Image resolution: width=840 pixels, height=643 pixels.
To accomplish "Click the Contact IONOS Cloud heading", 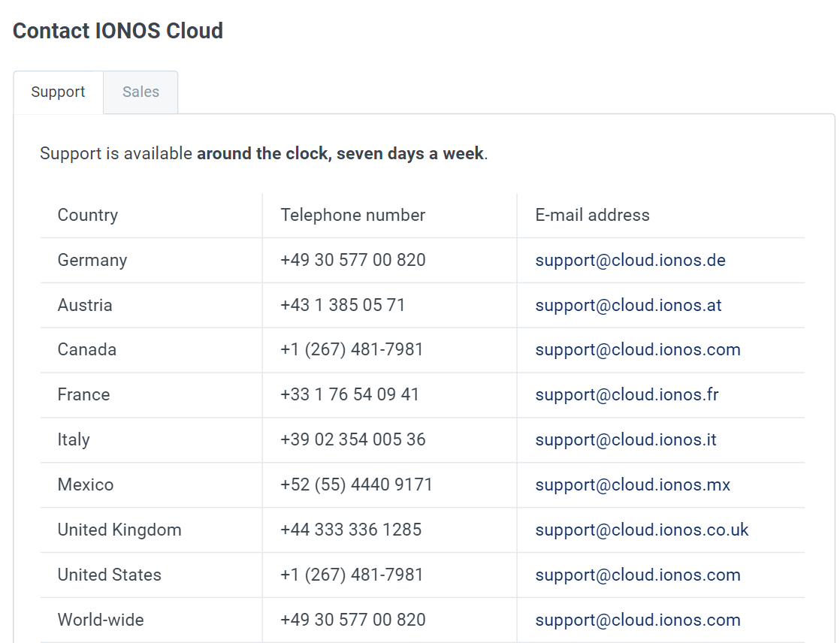I will (117, 31).
